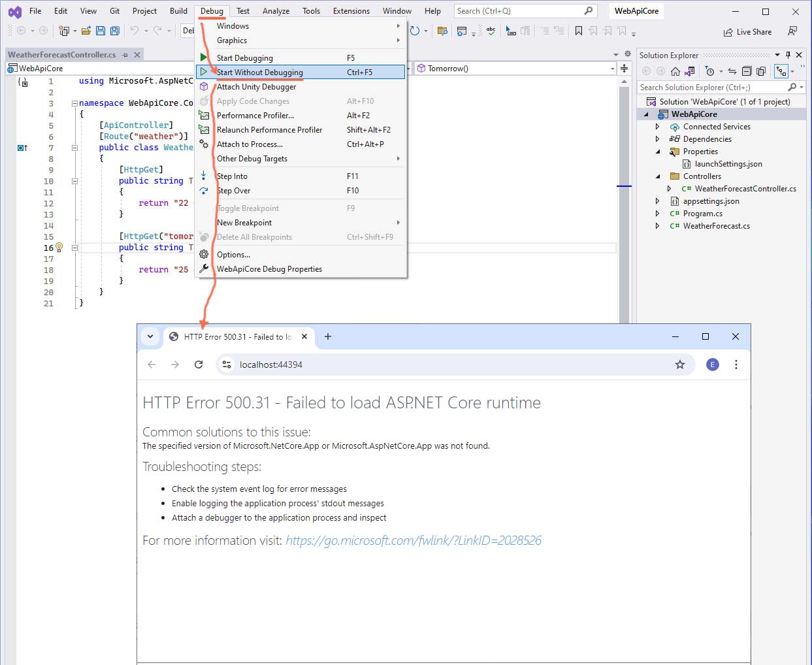Open file with the toolbar folder icon

point(86,31)
